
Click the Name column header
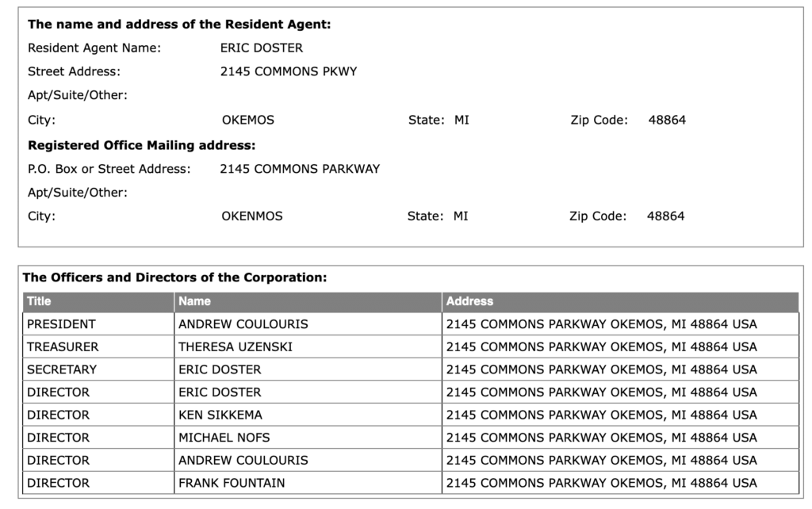coord(308,301)
